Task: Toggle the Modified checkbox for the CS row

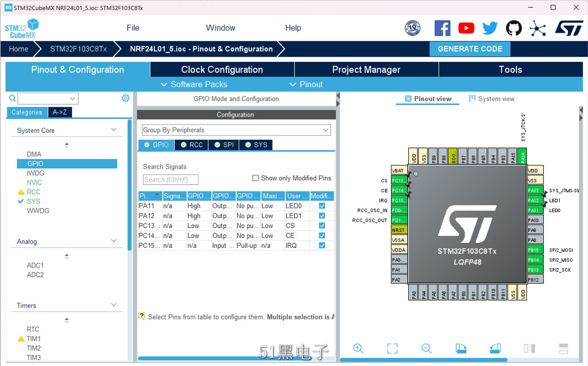Action: point(322,226)
